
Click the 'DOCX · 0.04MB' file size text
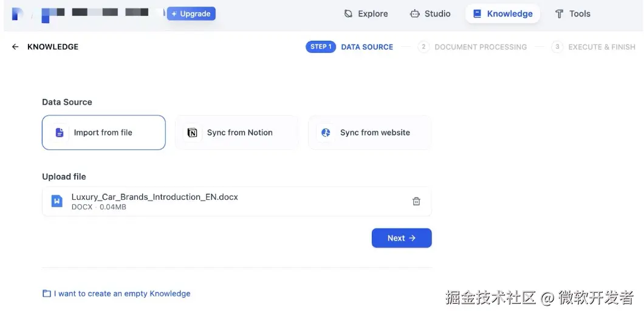tap(98, 207)
